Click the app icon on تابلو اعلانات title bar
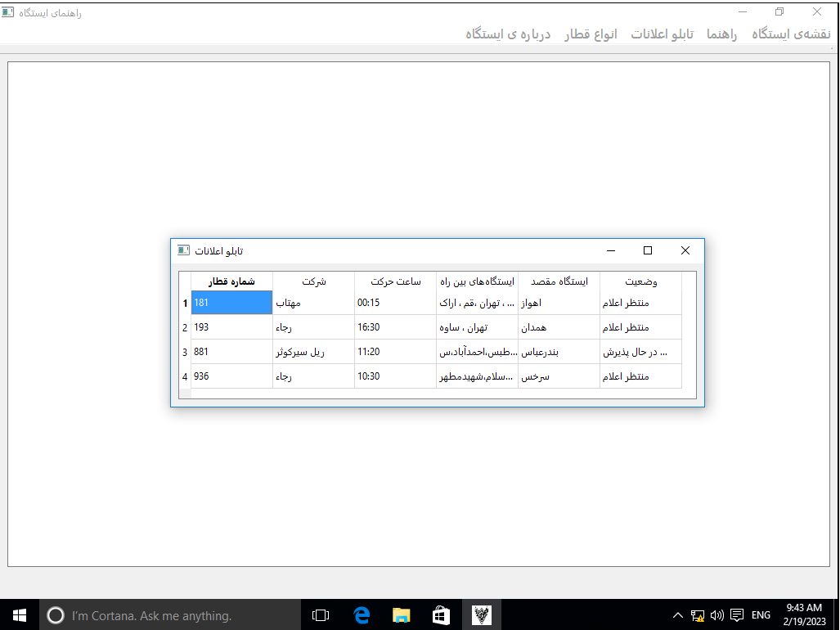The height and width of the screenshot is (630, 840). pyautogui.click(x=183, y=250)
